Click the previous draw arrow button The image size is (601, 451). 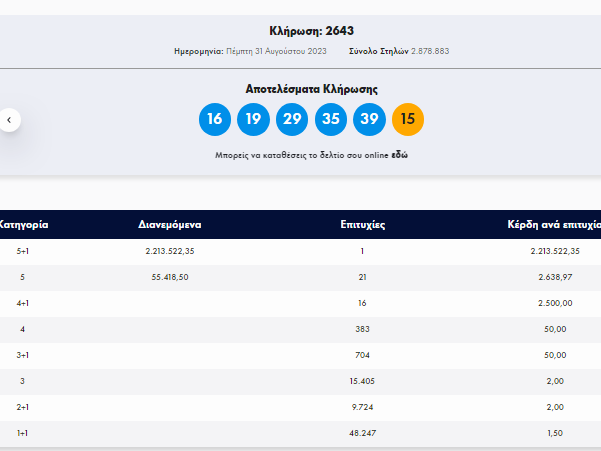[x=9, y=120]
